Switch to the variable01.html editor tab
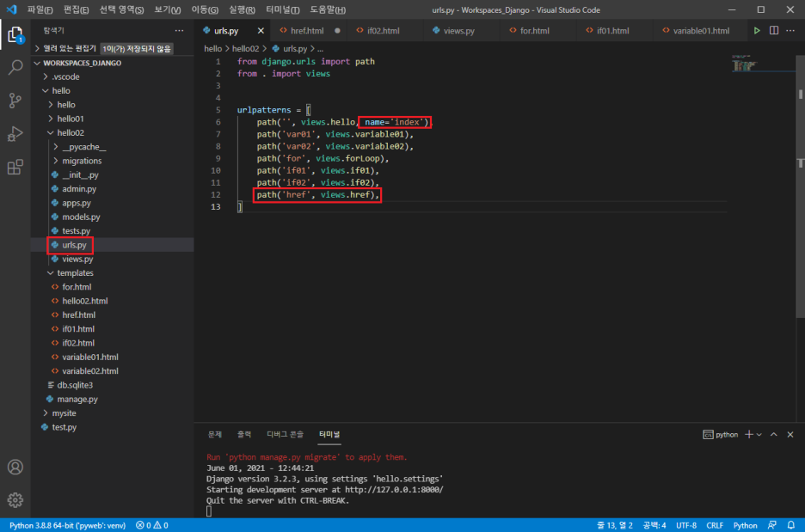 pyautogui.click(x=701, y=31)
